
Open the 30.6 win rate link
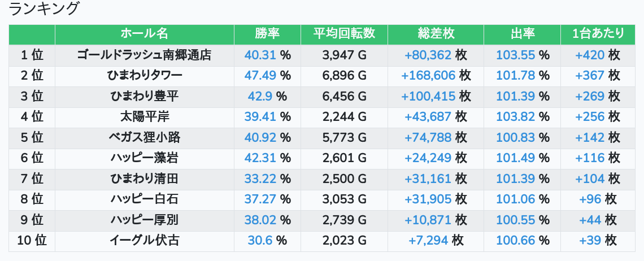(260, 241)
